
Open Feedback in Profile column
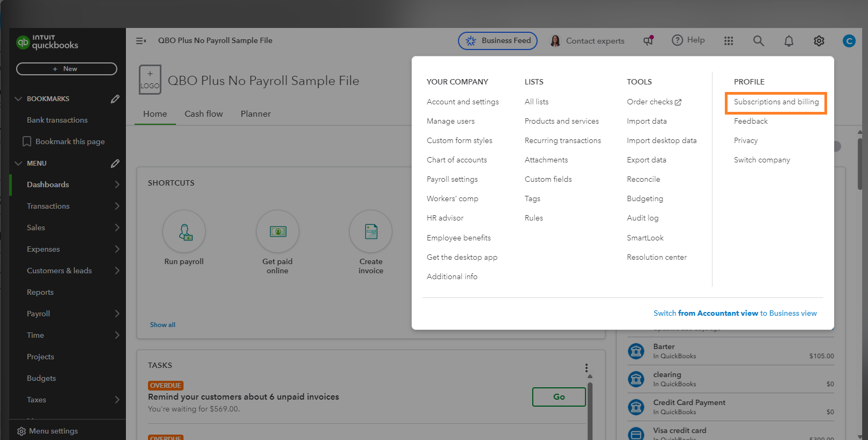(x=751, y=121)
